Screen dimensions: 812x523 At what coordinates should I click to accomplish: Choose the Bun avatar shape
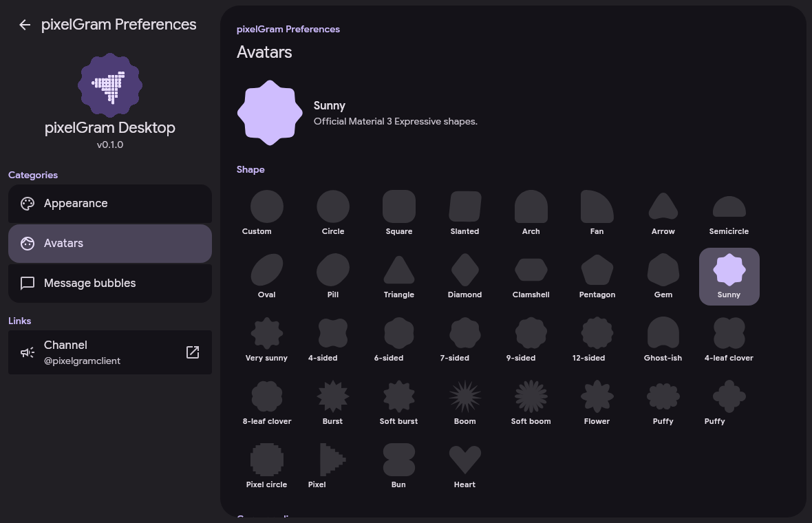tap(398, 466)
